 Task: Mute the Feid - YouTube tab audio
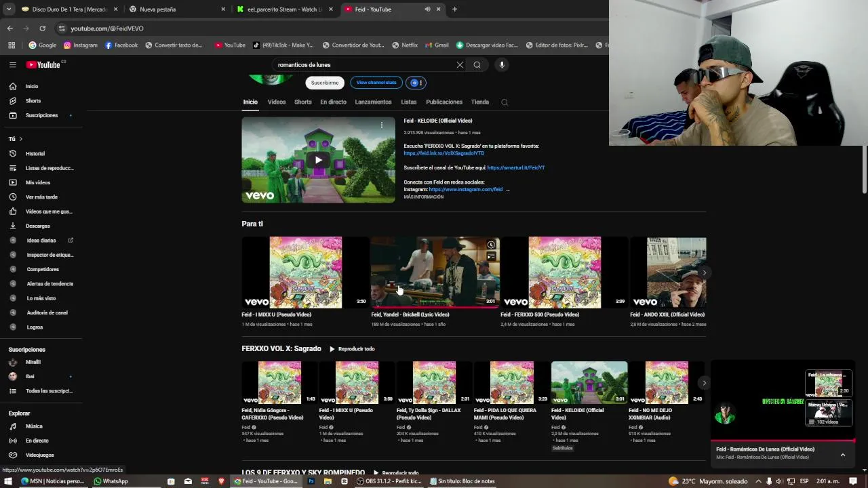pyautogui.click(x=427, y=9)
